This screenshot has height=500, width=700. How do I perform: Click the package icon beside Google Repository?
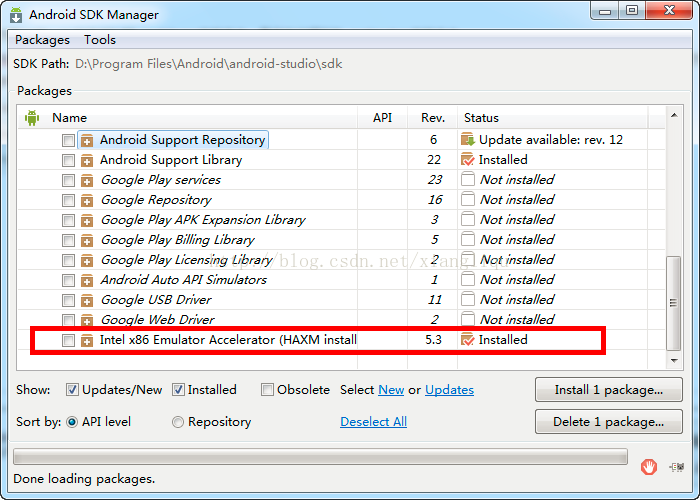point(87,200)
